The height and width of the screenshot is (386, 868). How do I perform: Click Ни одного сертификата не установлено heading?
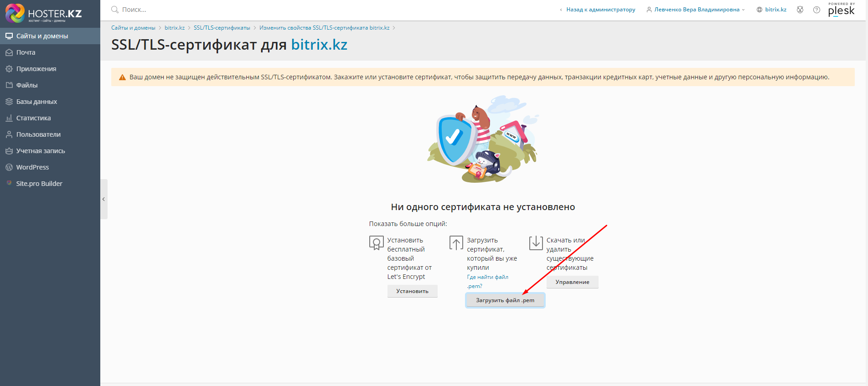(x=483, y=207)
